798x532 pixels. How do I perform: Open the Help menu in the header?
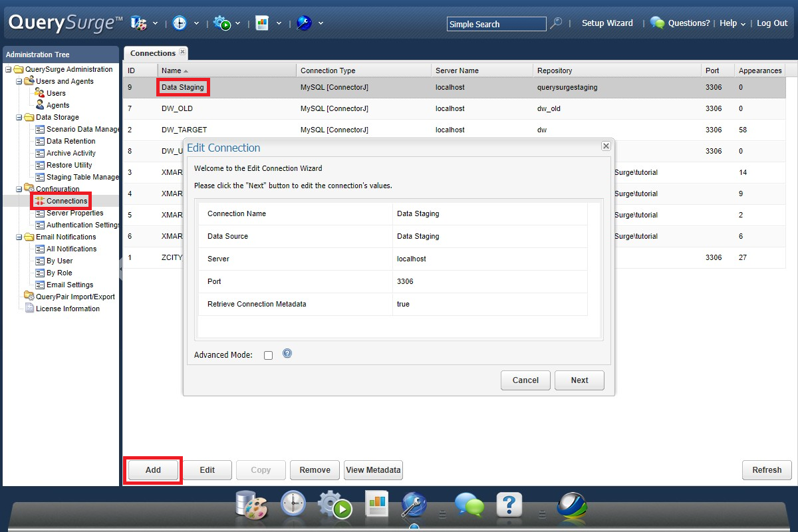click(728, 23)
